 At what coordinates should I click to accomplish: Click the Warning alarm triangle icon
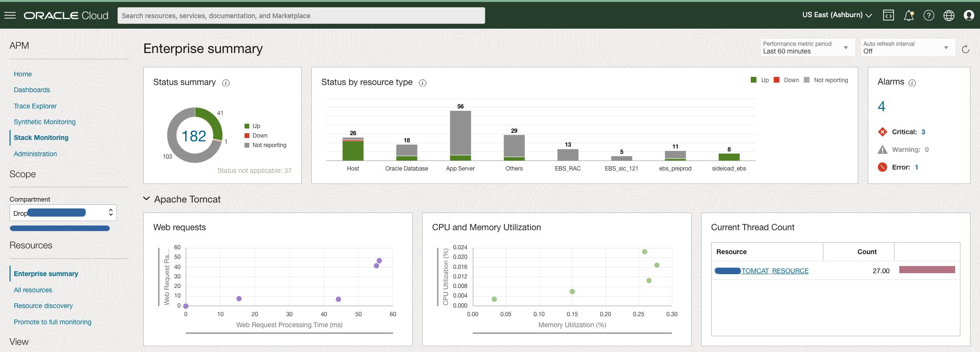click(883, 149)
